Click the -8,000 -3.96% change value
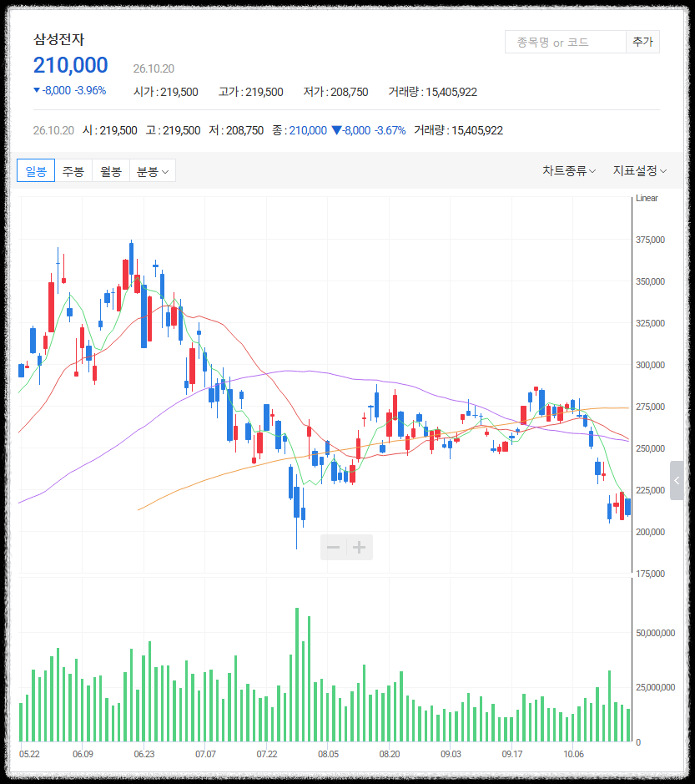The image size is (695, 784). coord(69,90)
